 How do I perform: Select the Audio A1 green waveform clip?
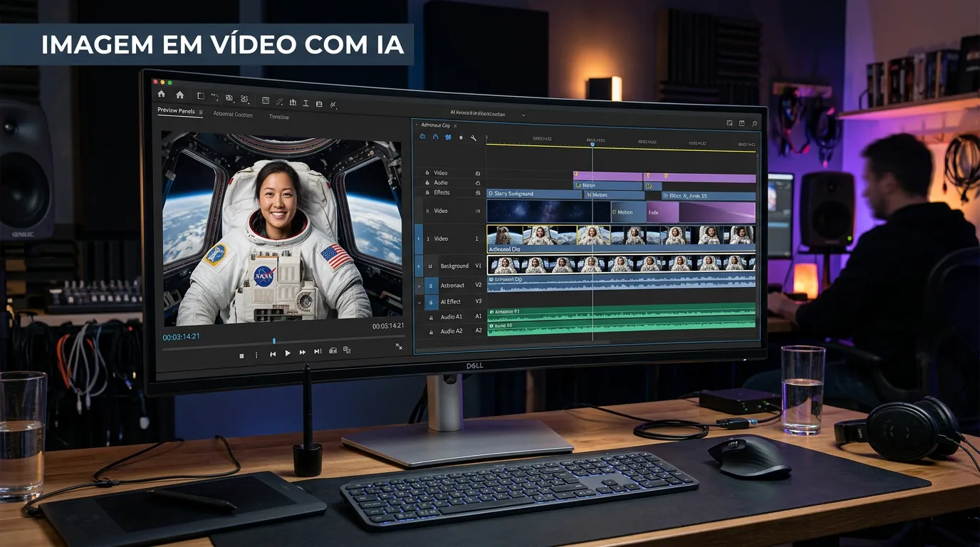(621, 314)
